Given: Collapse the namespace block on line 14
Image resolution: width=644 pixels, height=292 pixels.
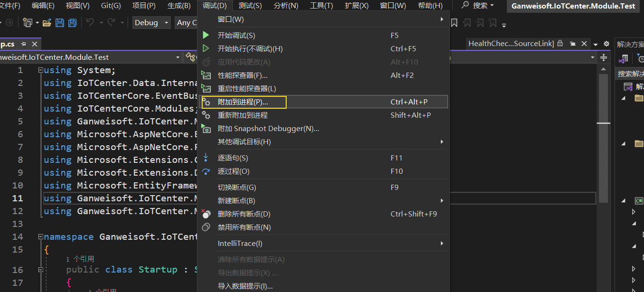Looking at the screenshot, I should (41, 237).
